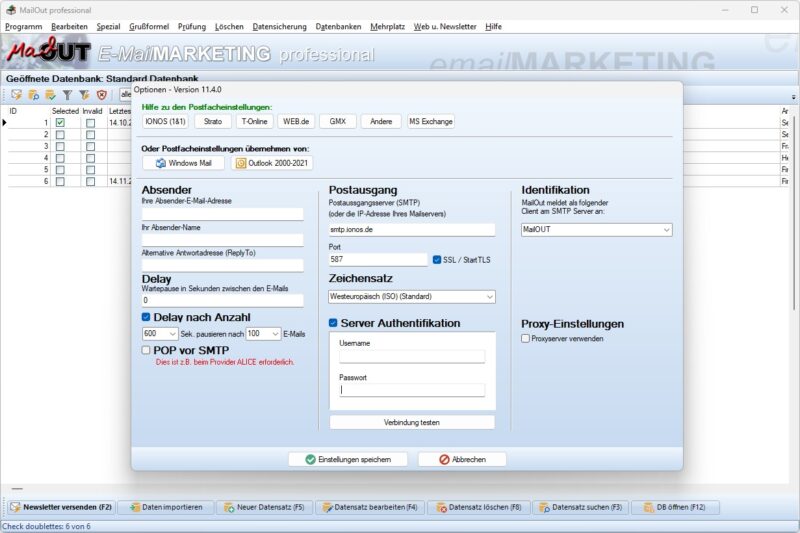Click the funnel icon with lightning bolt
The height and width of the screenshot is (533, 800).
[x=84, y=95]
